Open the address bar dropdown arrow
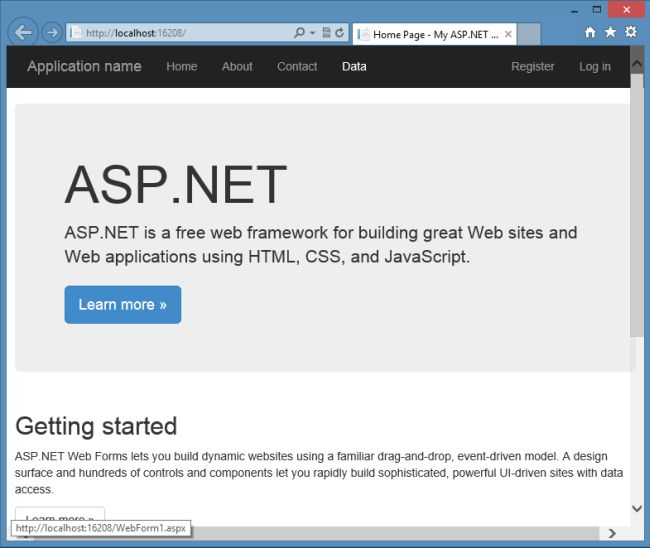Screen dimensions: 650x548 pyautogui.click(x=312, y=33)
